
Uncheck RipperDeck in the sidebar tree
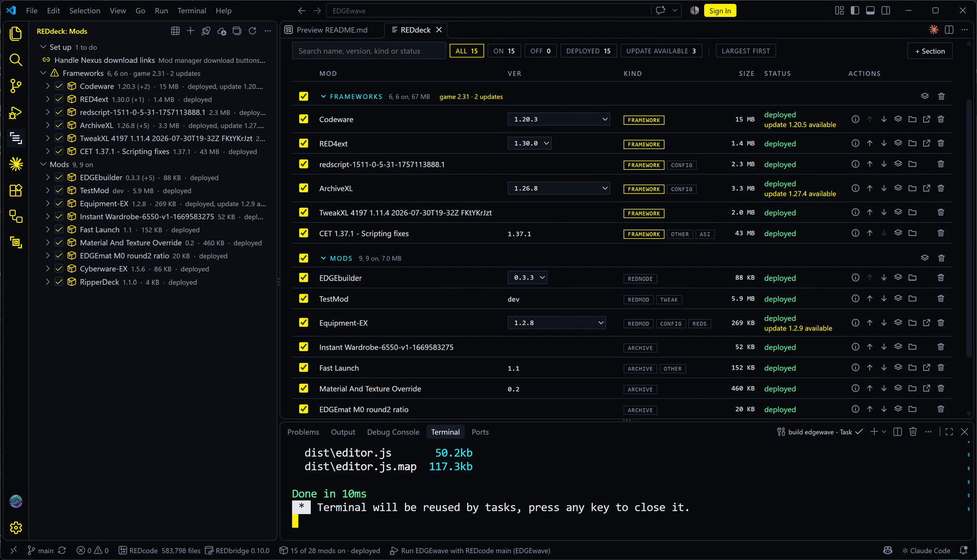[x=59, y=282]
